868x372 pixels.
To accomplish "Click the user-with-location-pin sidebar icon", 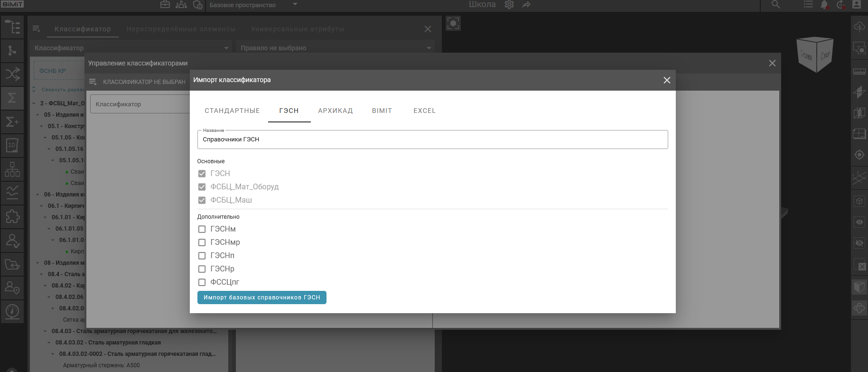I will point(12,288).
